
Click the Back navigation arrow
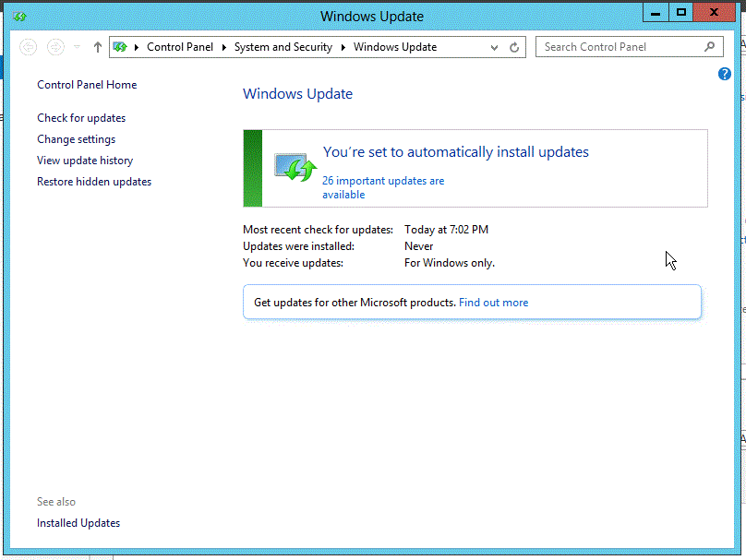[28, 47]
